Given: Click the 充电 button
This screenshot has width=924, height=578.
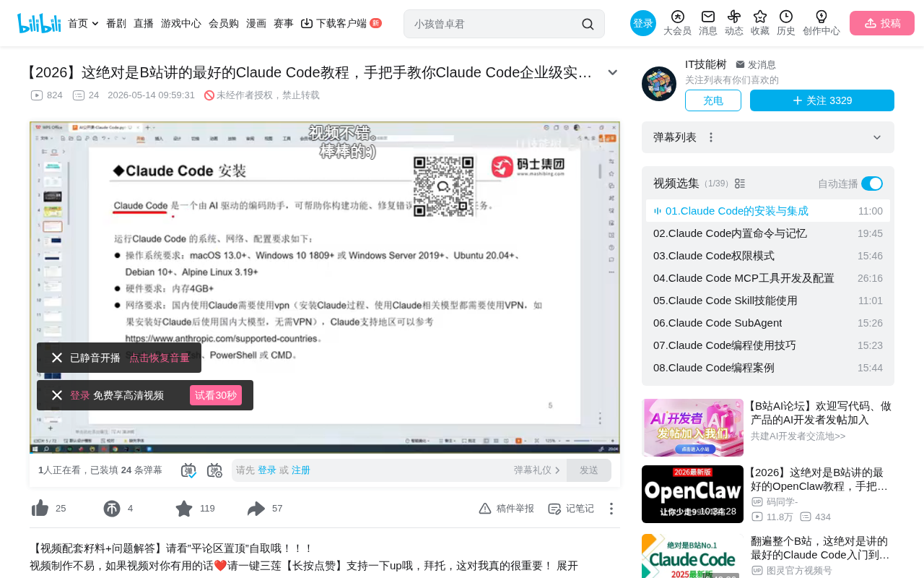Looking at the screenshot, I should [713, 100].
